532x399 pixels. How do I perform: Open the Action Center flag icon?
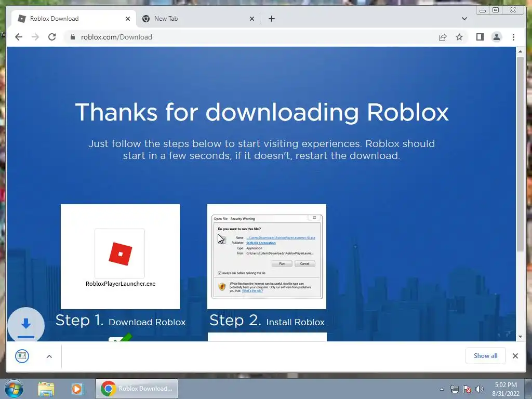pos(467,389)
